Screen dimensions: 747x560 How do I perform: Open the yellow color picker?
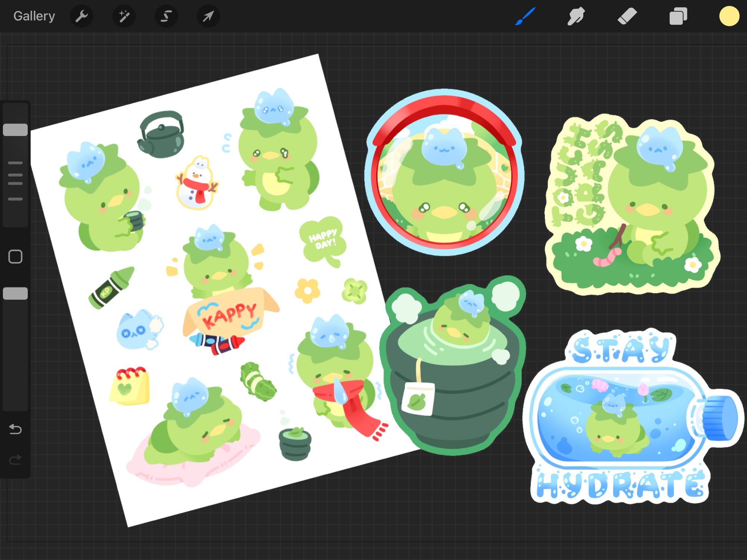coord(729,16)
